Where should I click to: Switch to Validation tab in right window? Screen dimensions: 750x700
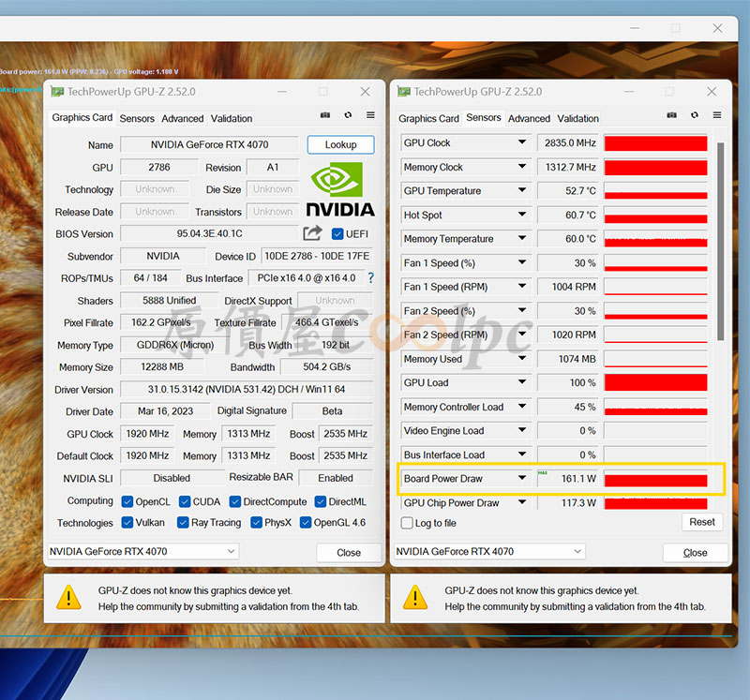577,118
